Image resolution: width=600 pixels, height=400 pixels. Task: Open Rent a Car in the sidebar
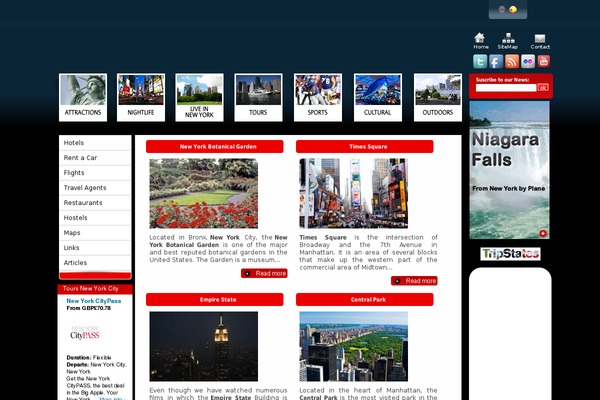pyautogui.click(x=95, y=158)
